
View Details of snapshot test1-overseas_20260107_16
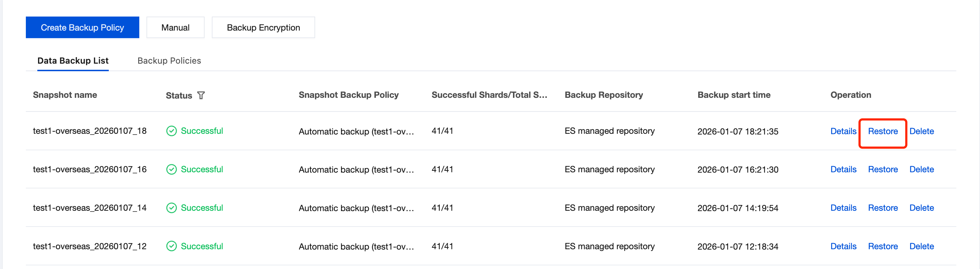(x=843, y=169)
